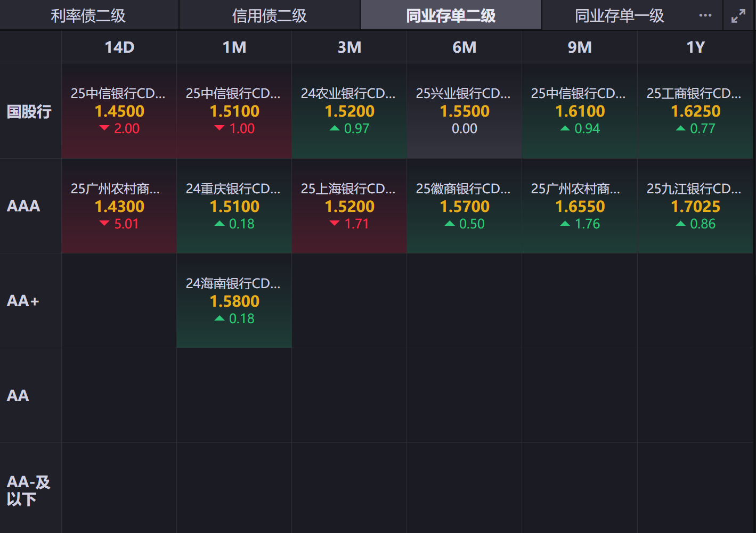This screenshot has height=533, width=756.
Task: Select the 同业存单二级 tab
Action: [451, 15]
